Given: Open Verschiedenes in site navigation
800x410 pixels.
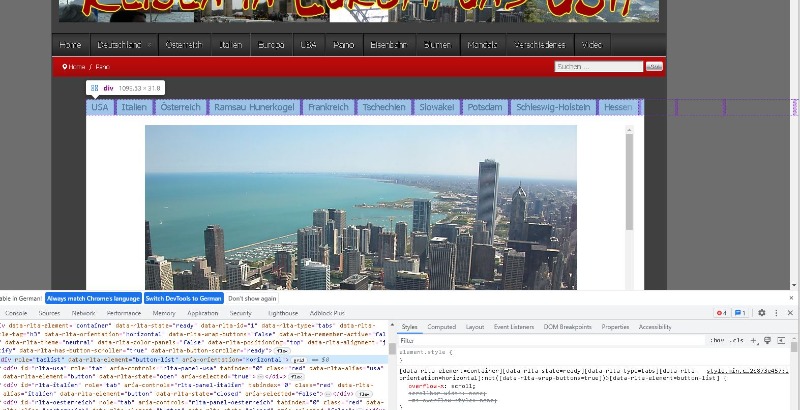Looking at the screenshot, I should 540,45.
